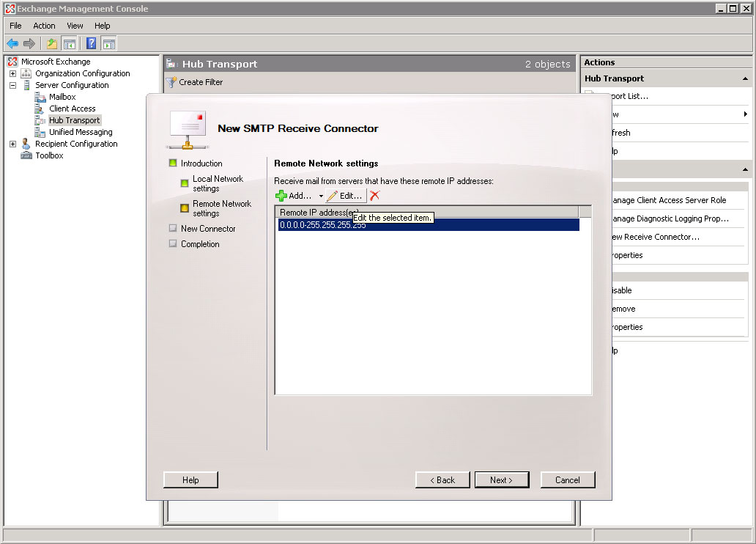Open the View menu

pyautogui.click(x=75, y=26)
